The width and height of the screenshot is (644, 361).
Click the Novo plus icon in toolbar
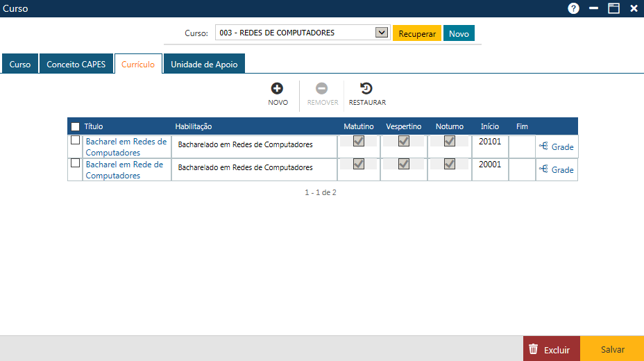click(x=277, y=89)
